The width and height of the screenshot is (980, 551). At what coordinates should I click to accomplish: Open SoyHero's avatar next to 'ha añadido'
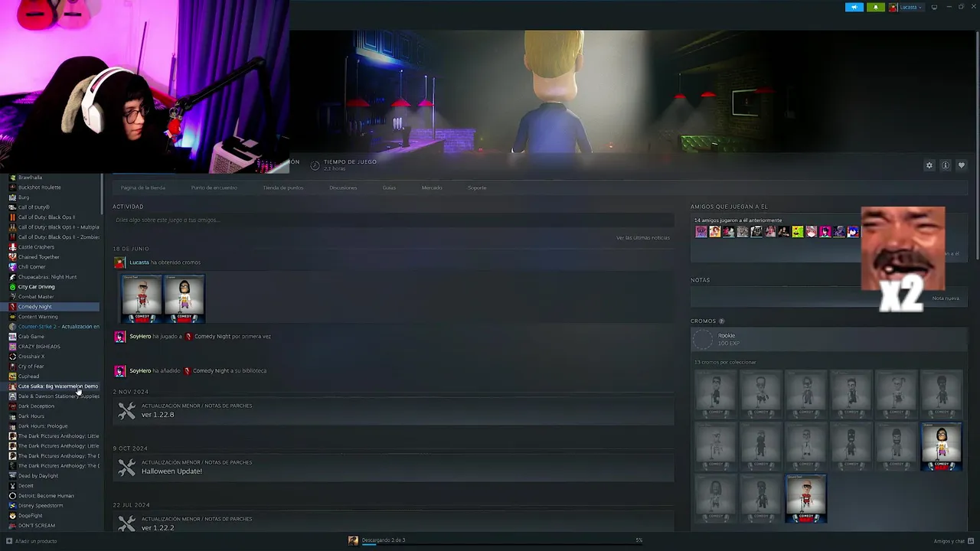point(119,371)
